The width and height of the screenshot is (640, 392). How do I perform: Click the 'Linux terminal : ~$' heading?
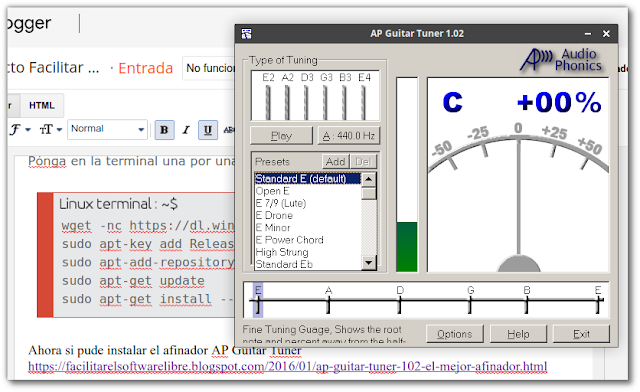[x=118, y=204]
